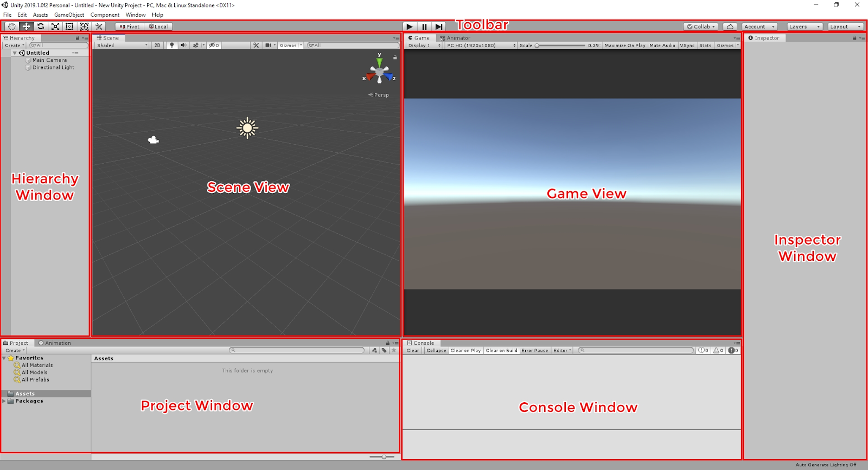Image resolution: width=868 pixels, height=470 pixels.
Task: Open the Display 1 dropdown
Action: tap(424, 46)
